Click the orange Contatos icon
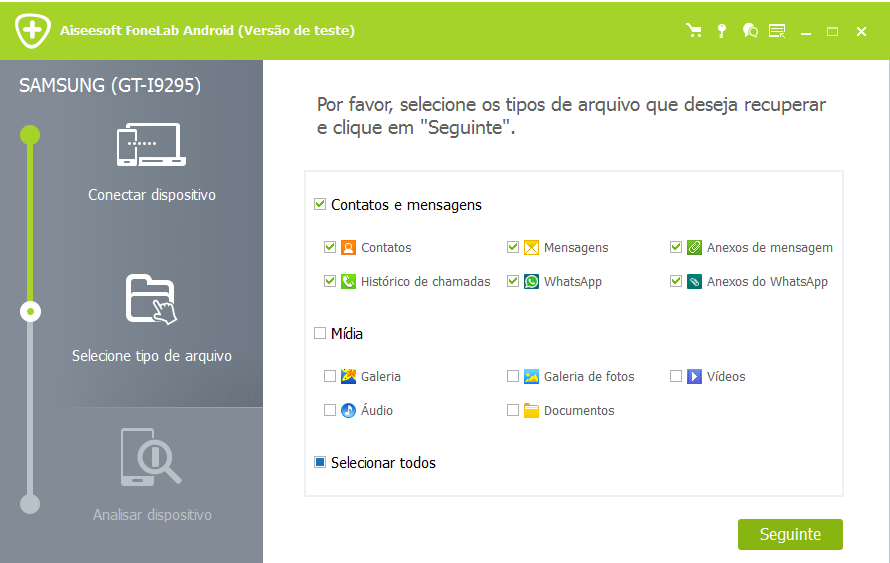This screenshot has height=563, width=890. (348, 248)
